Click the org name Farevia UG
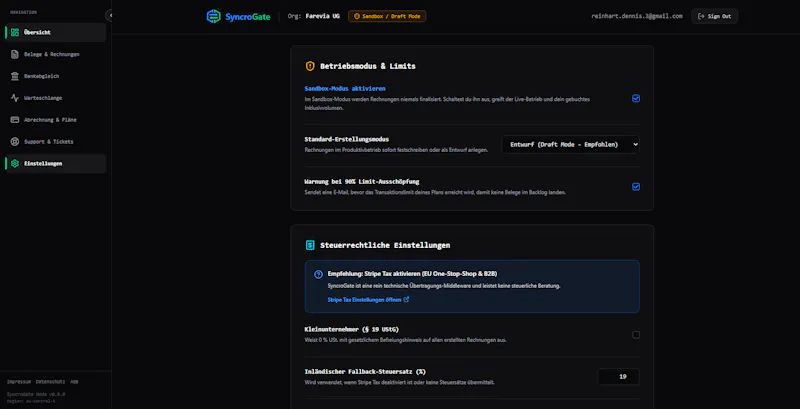The image size is (800, 409). [322, 16]
